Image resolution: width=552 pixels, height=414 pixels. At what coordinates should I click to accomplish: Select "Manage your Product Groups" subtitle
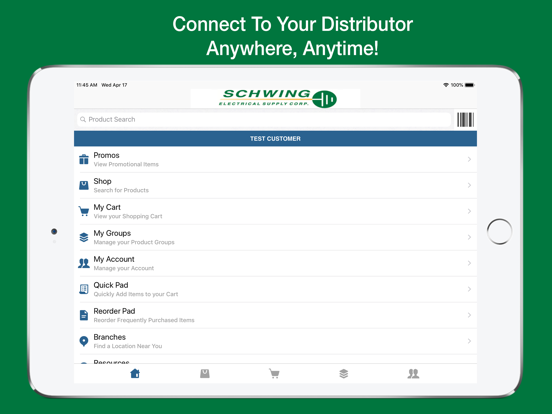[134, 243]
